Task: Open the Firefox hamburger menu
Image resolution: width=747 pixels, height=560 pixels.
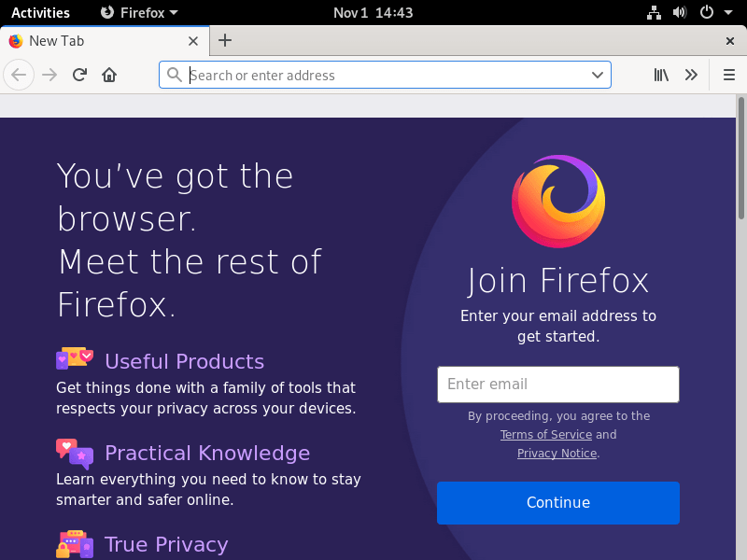Action: pos(729,75)
